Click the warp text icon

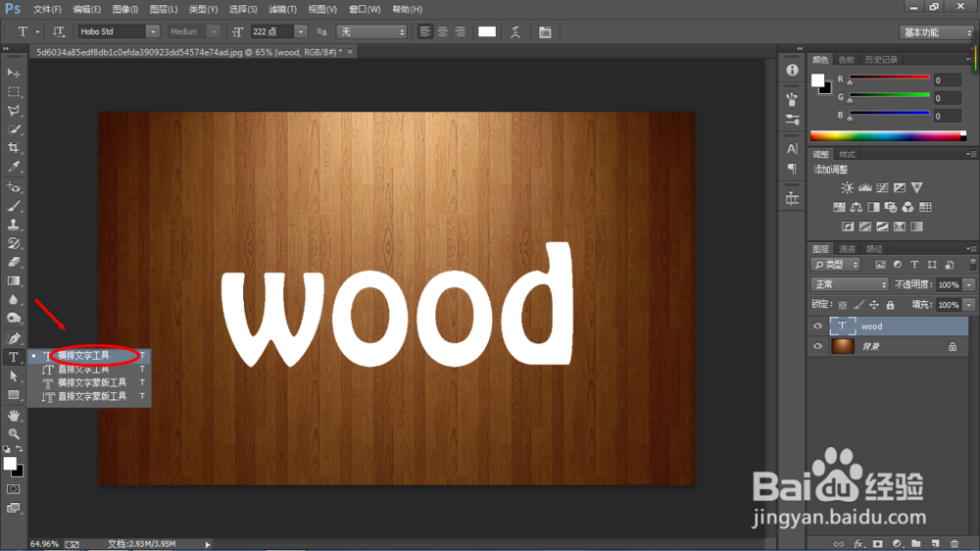[x=515, y=32]
